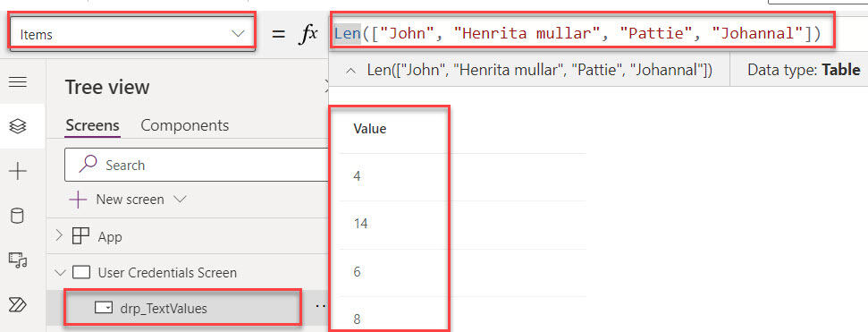Click the Tree view heading
Viewport: 868px width, 332px height.
pos(107,87)
